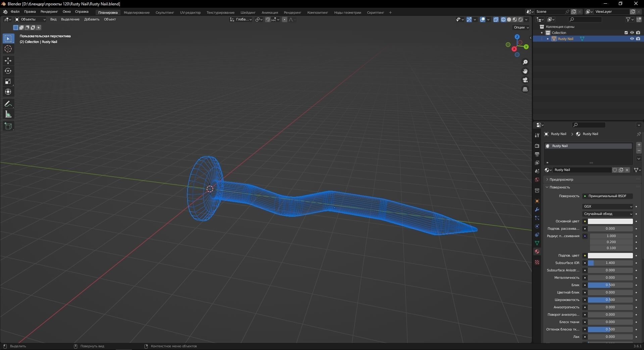Expand the 'Предпросмотр' panel
The image size is (644, 350).
tap(561, 180)
